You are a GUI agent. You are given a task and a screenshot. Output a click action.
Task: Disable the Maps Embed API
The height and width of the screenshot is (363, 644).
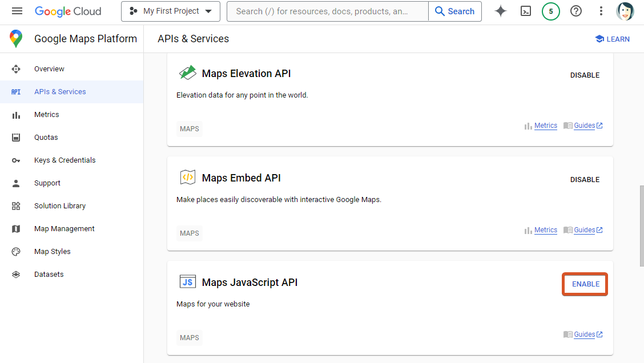click(585, 179)
